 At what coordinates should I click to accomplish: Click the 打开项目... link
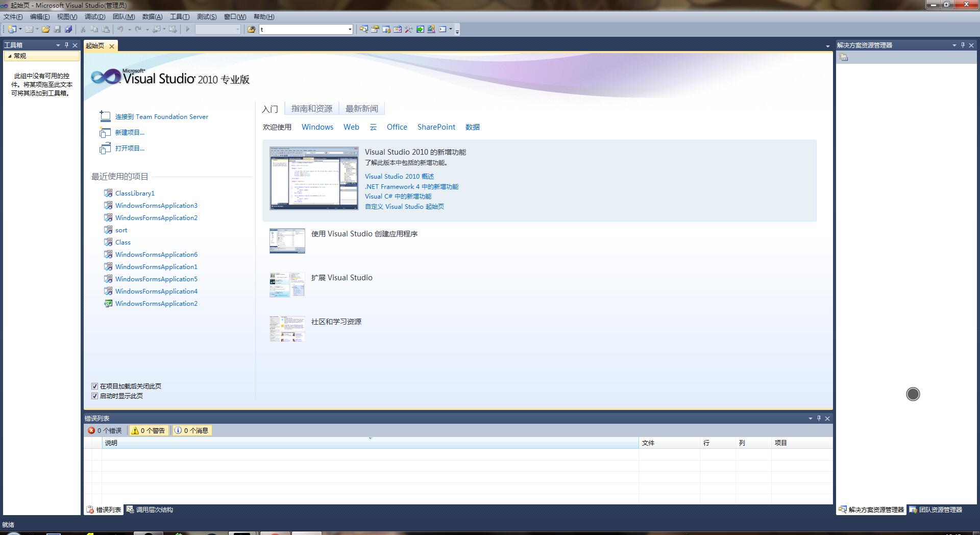[x=130, y=149]
